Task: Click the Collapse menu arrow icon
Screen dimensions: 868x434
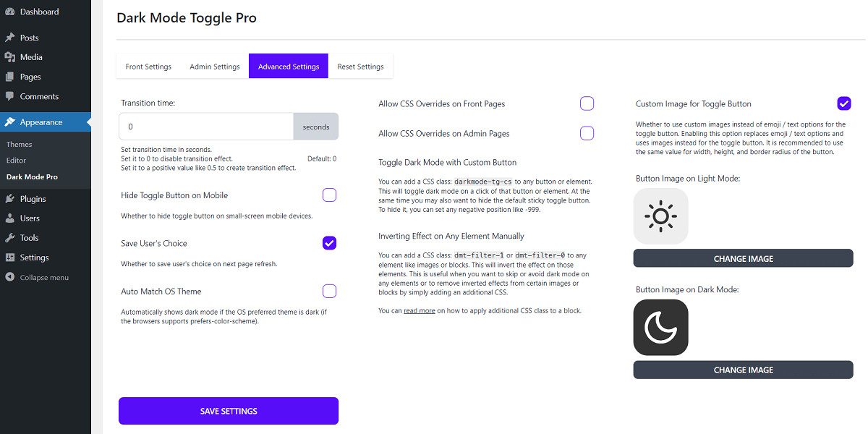Action: point(10,277)
